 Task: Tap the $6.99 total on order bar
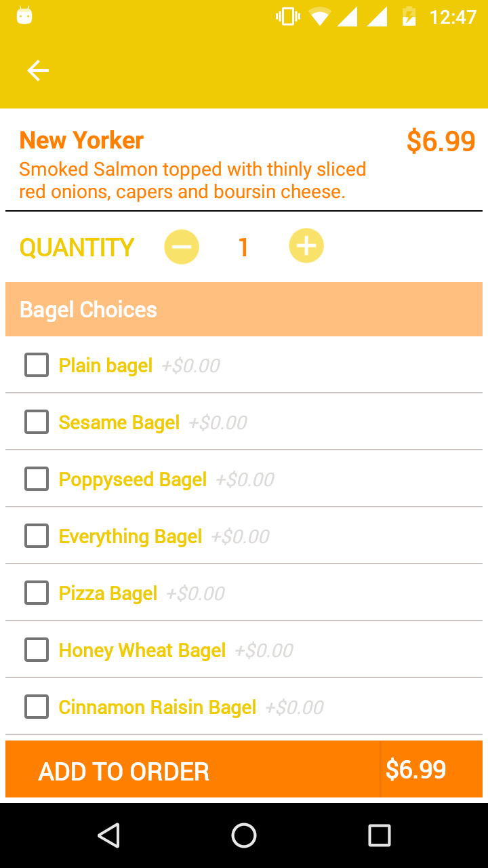tap(416, 770)
